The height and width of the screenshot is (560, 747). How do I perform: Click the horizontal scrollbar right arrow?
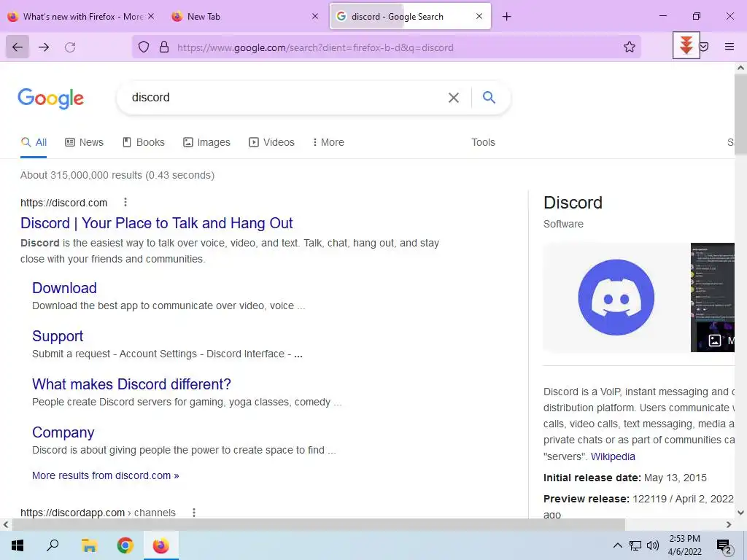(729, 525)
